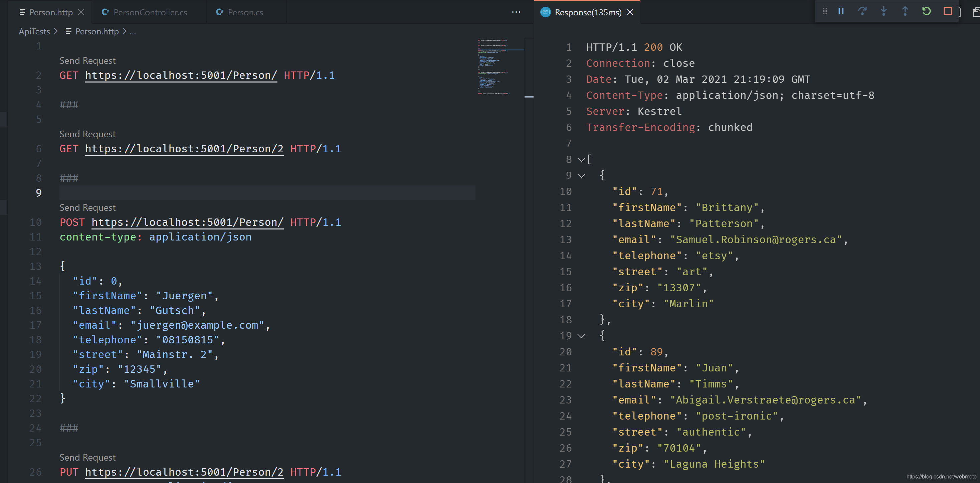Viewport: 980px width, 483px height.
Task: Open the GET https://localhost:5001/Person/2 URL
Action: tap(184, 149)
